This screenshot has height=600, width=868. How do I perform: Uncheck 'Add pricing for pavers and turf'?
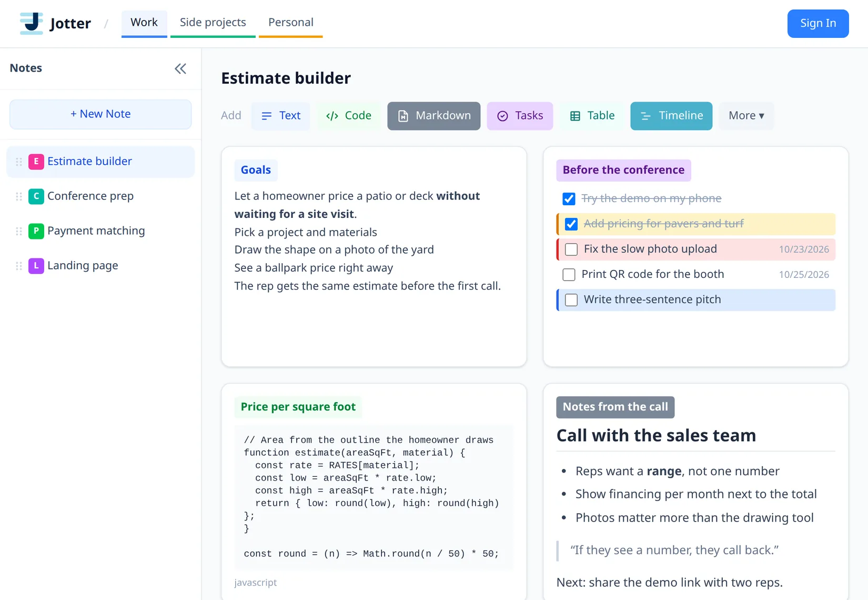click(571, 224)
